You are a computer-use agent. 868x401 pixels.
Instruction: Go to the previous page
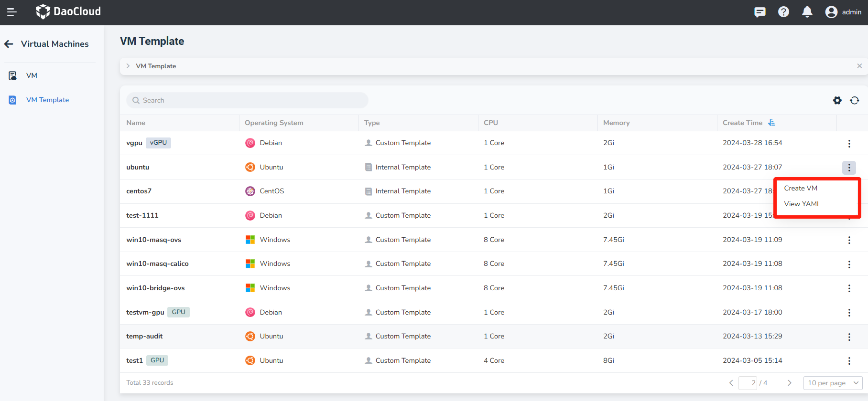pyautogui.click(x=731, y=383)
